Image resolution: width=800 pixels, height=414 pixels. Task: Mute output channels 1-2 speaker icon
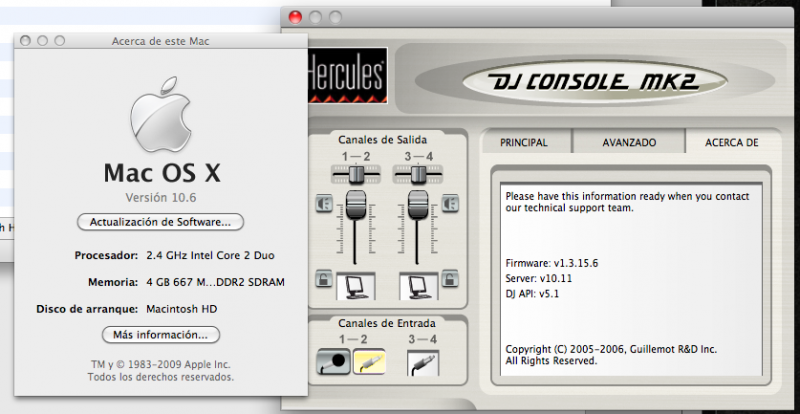(x=324, y=204)
